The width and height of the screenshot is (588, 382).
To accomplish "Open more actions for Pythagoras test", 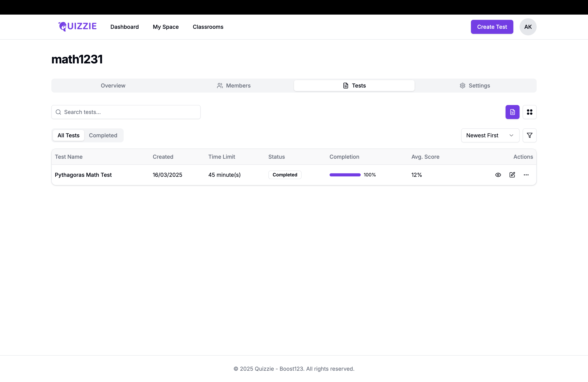I will pos(526,175).
